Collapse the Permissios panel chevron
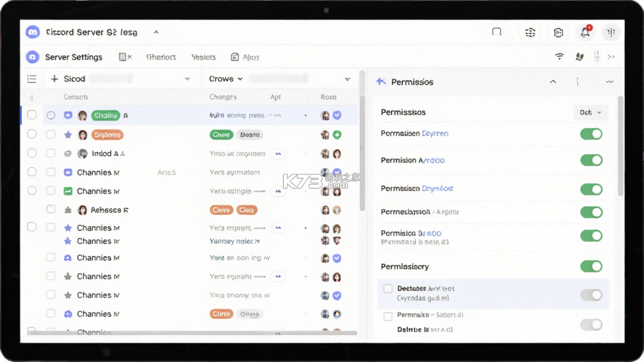This screenshot has height=362, width=644. pyautogui.click(x=553, y=82)
